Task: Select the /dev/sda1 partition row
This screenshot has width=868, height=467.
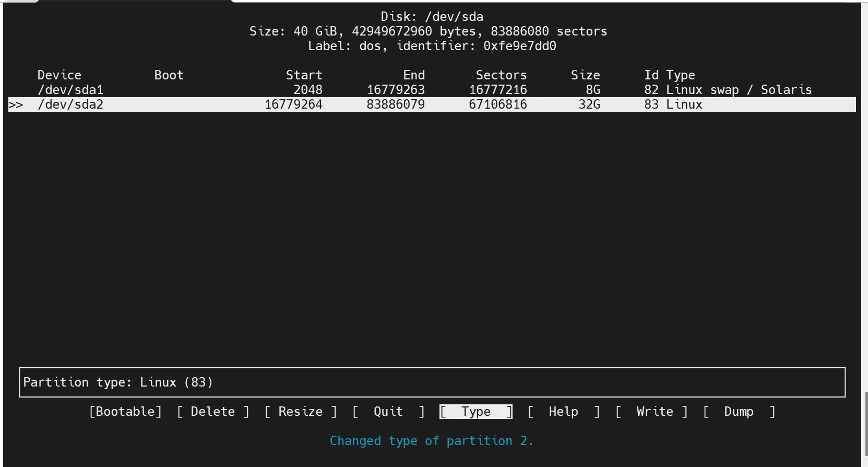Action: 70,90
